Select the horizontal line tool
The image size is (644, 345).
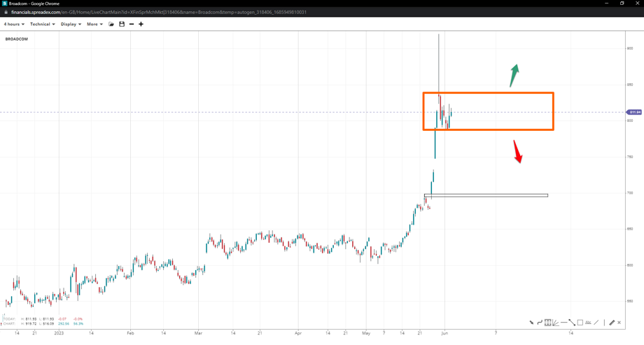pyautogui.click(x=564, y=323)
